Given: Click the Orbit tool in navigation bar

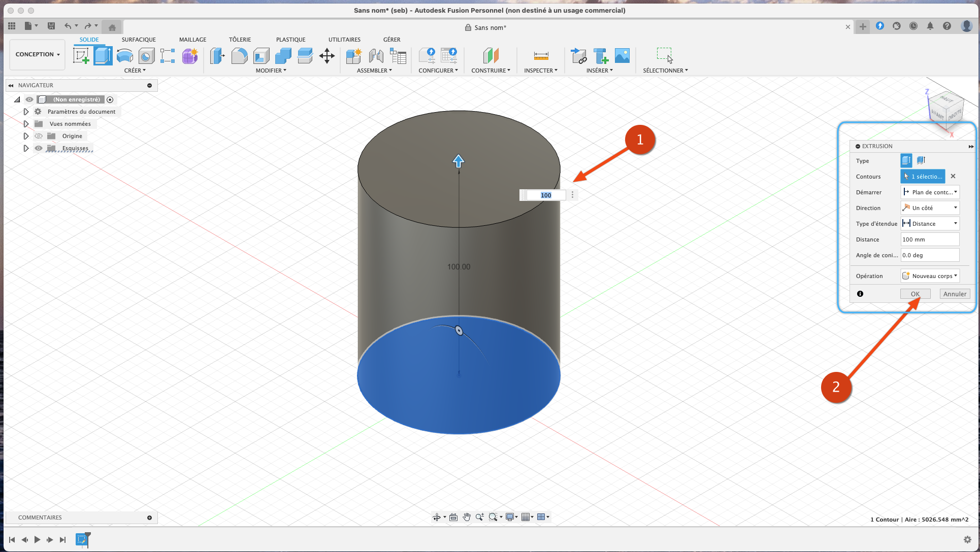Looking at the screenshot, I should pos(436,517).
